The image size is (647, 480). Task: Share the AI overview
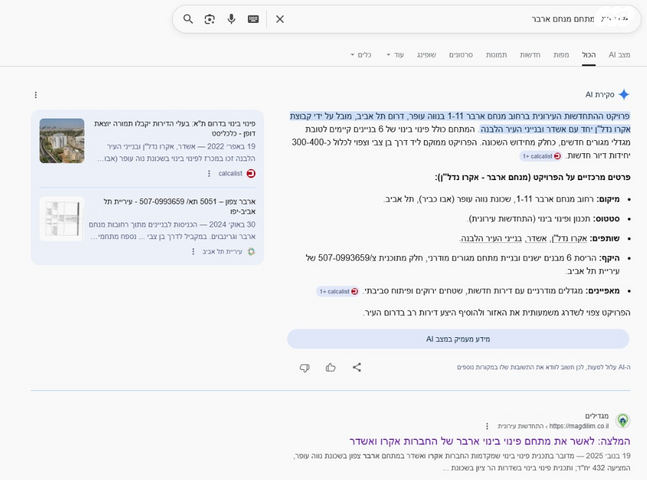tap(357, 367)
